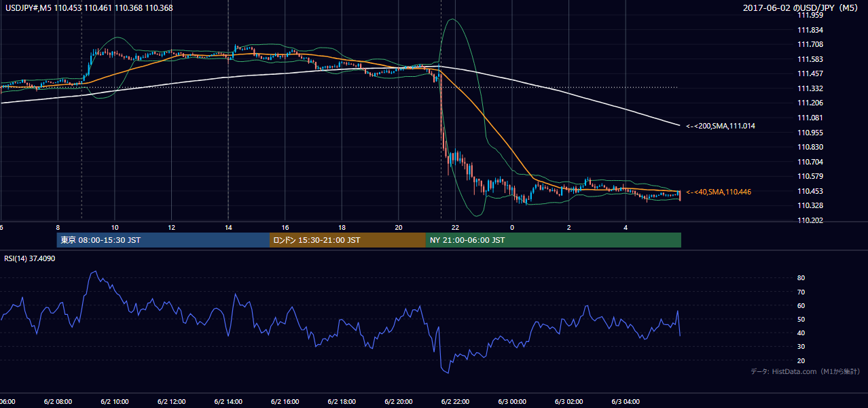Image resolution: width=868 pixels, height=408 pixels.
Task: Click the 6/3 04:00 time label
Action: [626, 402]
